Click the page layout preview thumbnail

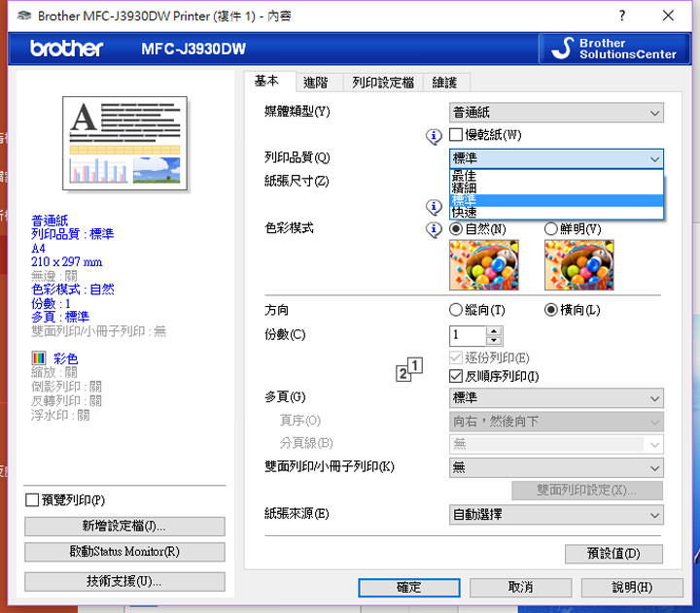click(125, 143)
